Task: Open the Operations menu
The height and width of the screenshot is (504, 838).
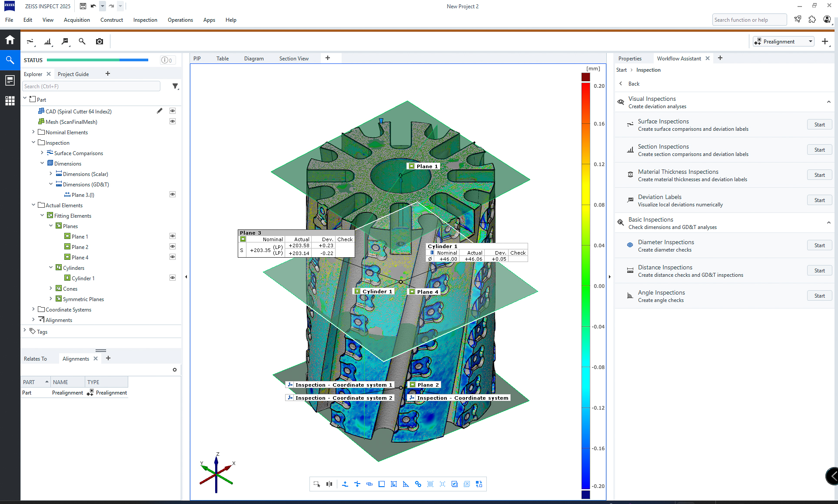Action: point(180,20)
